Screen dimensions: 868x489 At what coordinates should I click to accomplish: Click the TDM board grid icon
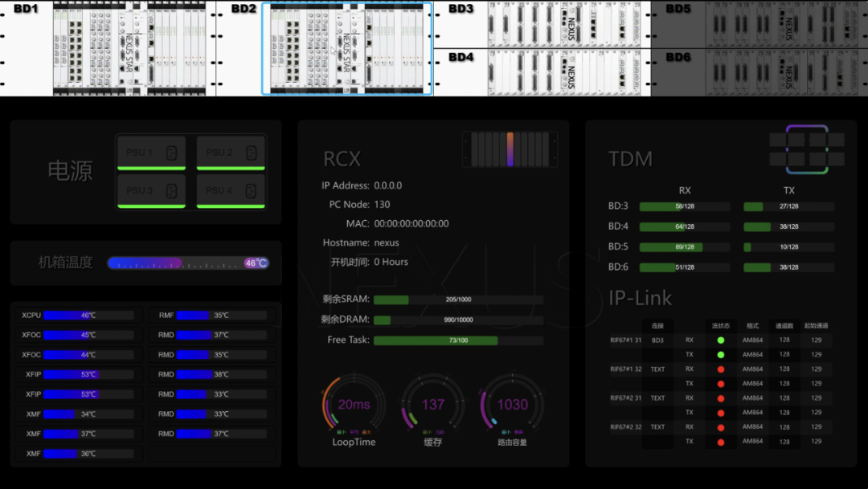[806, 149]
